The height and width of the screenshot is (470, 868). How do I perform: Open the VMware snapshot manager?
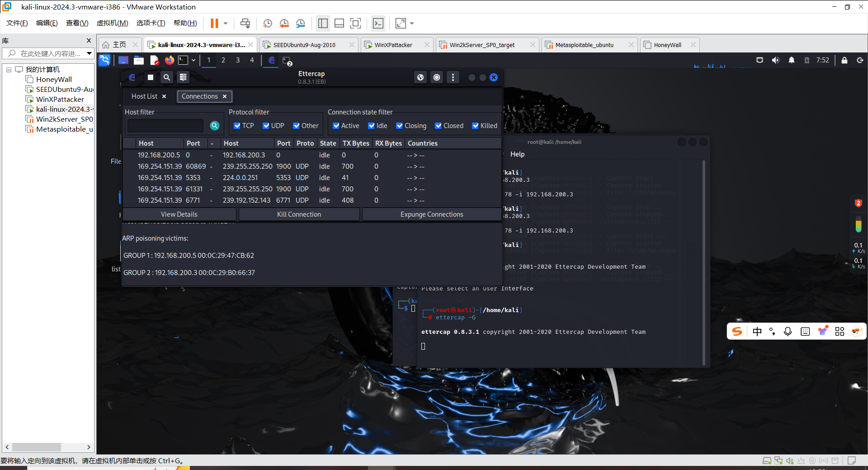point(301,24)
